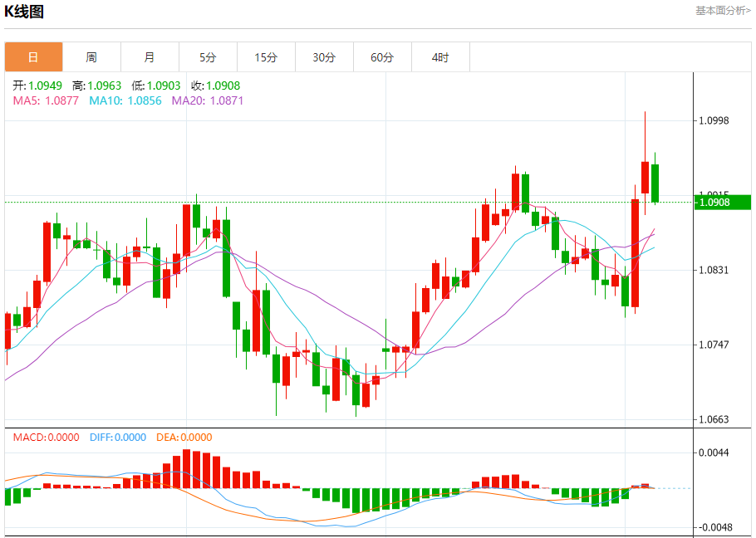Click the MACD:0.0000 label
This screenshot has height=538, width=756.
[47, 438]
